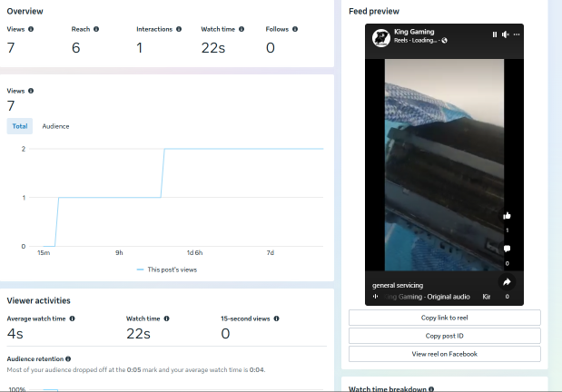562x392 pixels.
Task: Open the three-dot menu on reel preview
Action: pyautogui.click(x=517, y=34)
